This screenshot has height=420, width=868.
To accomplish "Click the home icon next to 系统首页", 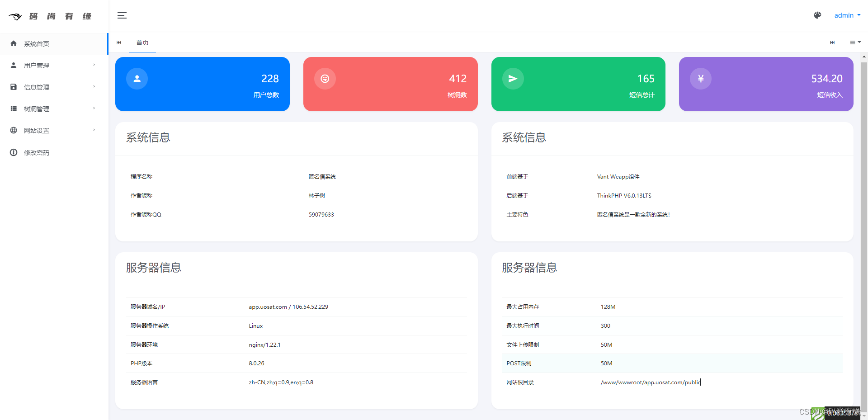I will (14, 43).
